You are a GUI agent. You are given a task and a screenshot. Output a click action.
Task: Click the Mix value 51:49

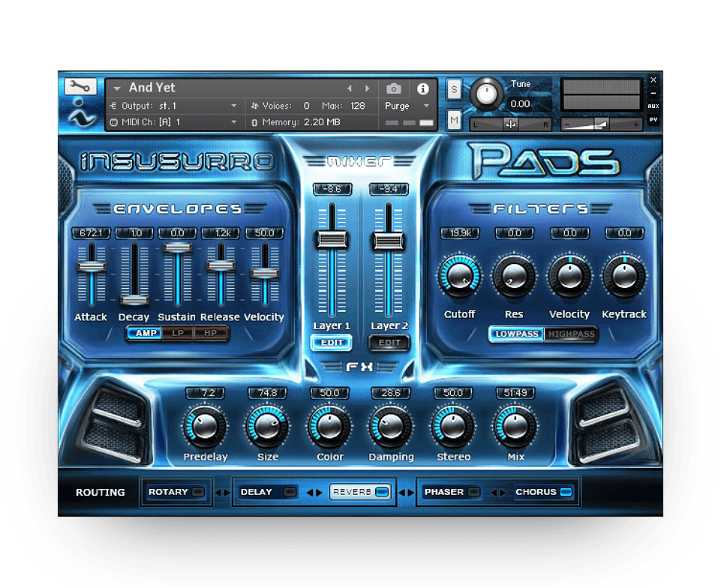click(515, 393)
